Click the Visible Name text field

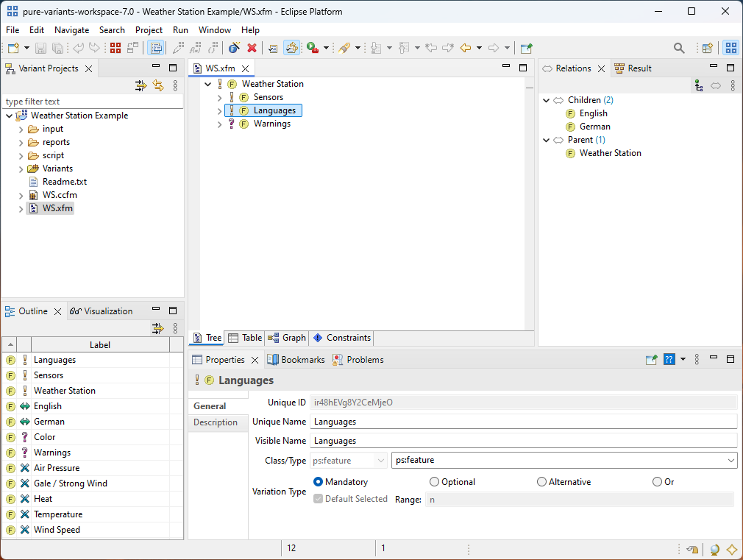(523, 441)
